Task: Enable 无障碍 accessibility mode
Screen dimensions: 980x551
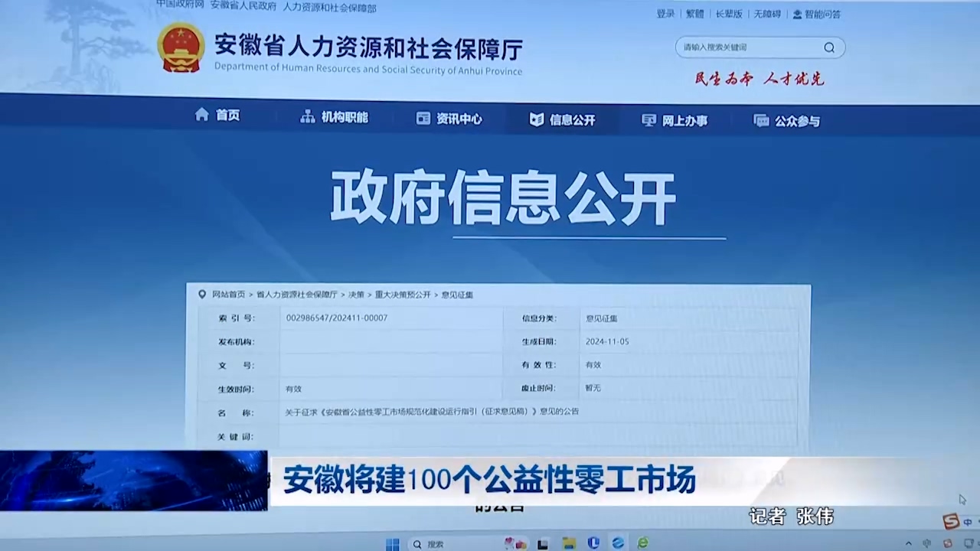Action: pos(766,14)
